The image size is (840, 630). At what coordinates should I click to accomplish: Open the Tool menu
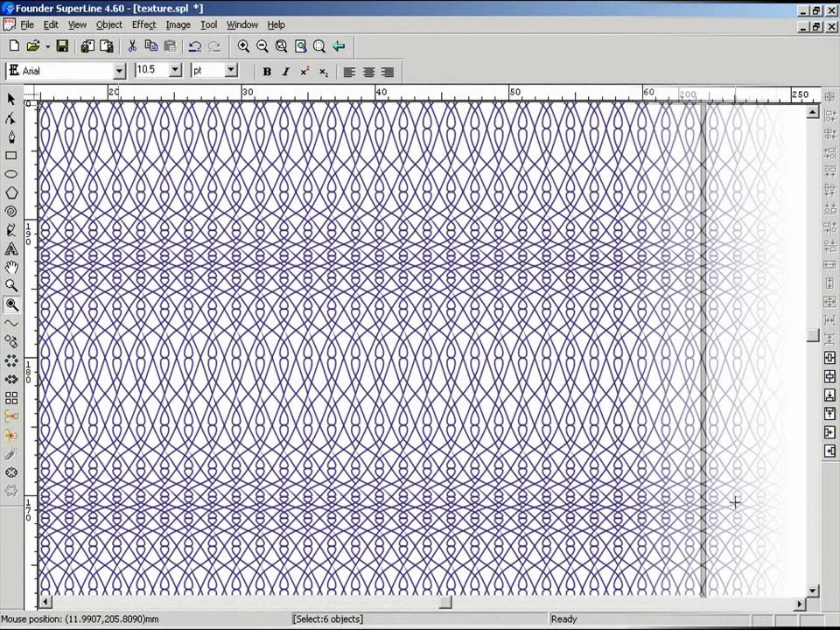coord(209,24)
